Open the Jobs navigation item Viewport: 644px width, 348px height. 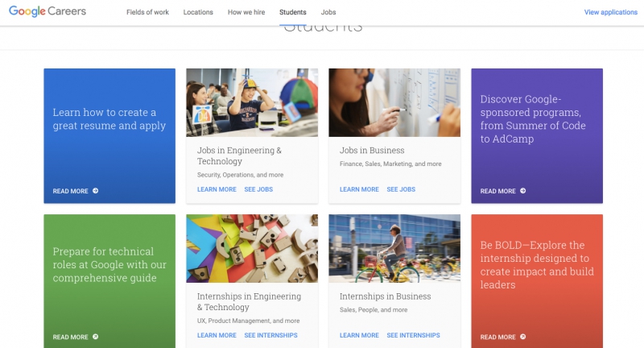[x=328, y=12]
